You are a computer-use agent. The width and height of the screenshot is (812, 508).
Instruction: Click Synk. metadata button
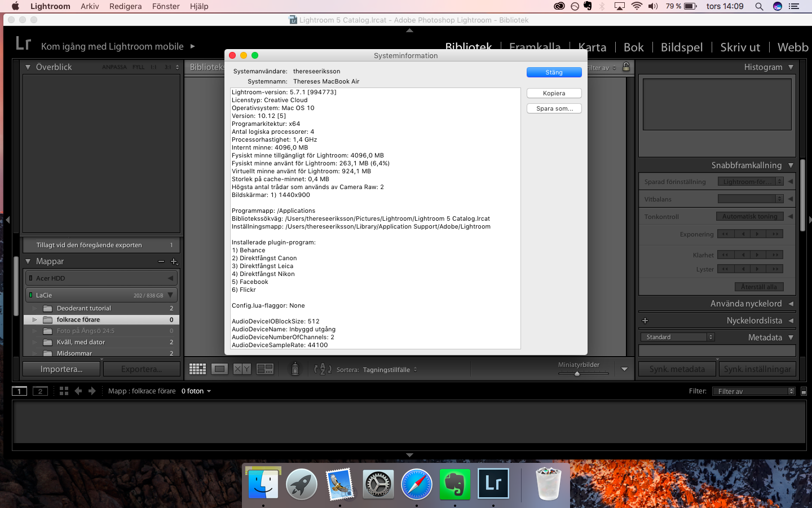pos(677,369)
